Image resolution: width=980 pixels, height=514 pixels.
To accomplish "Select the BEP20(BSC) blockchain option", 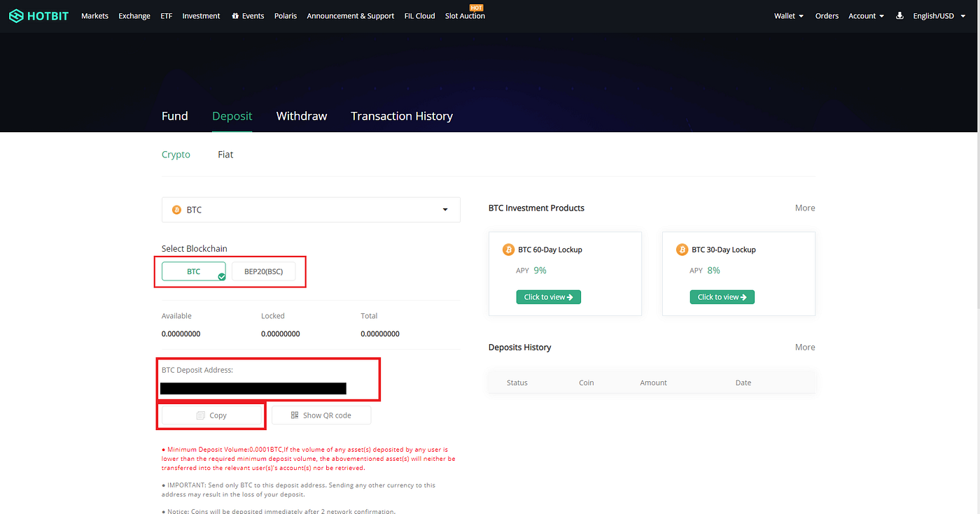I will (264, 271).
